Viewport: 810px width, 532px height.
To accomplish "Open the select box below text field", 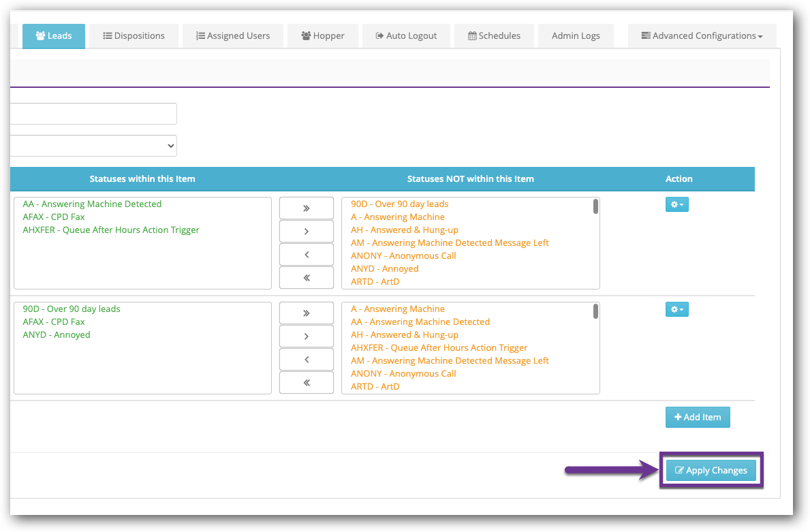I will pyautogui.click(x=94, y=146).
